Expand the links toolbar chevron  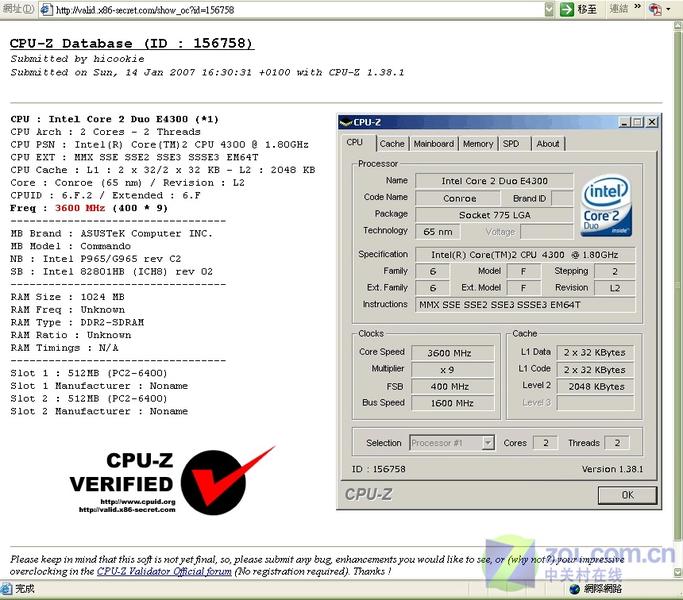638,7
